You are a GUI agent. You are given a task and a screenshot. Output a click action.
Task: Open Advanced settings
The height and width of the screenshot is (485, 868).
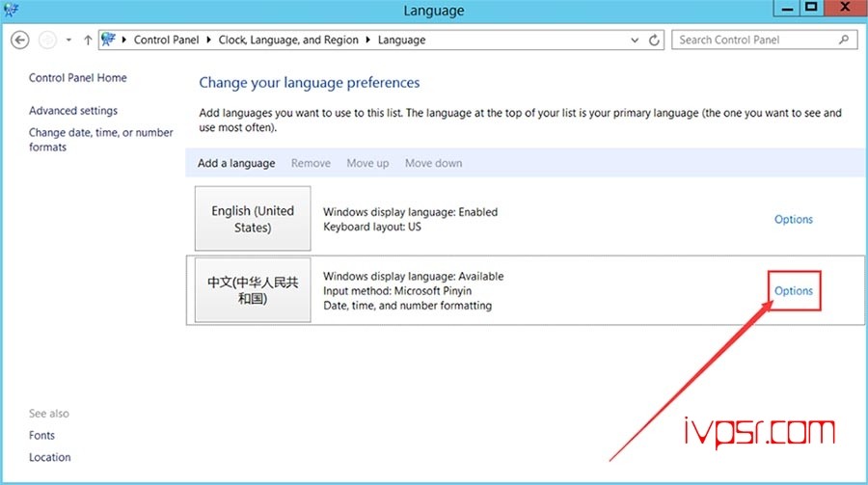pyautogui.click(x=73, y=111)
